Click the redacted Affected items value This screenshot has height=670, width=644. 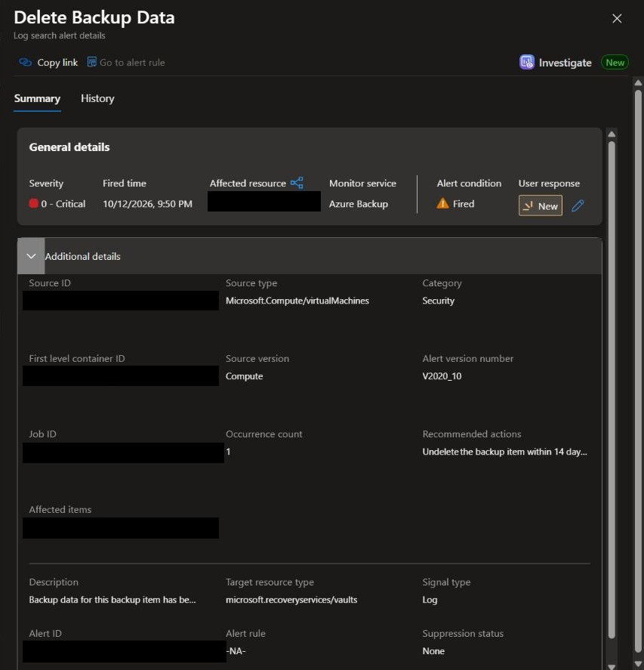[121, 528]
